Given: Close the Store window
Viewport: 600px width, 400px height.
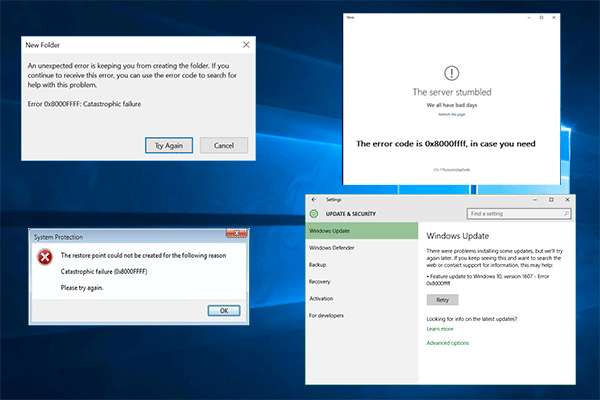Looking at the screenshot, I should pos(554,18).
